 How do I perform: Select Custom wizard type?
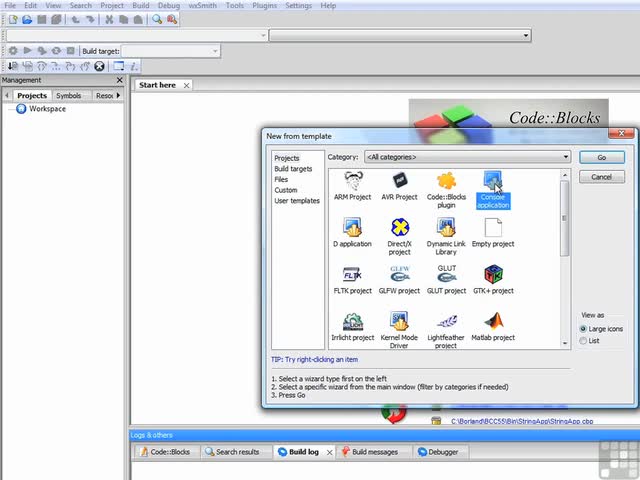pos(286,190)
